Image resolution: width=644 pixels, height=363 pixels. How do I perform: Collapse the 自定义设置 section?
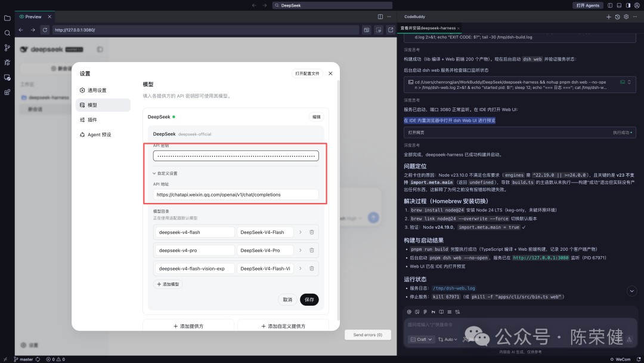pyautogui.click(x=165, y=174)
